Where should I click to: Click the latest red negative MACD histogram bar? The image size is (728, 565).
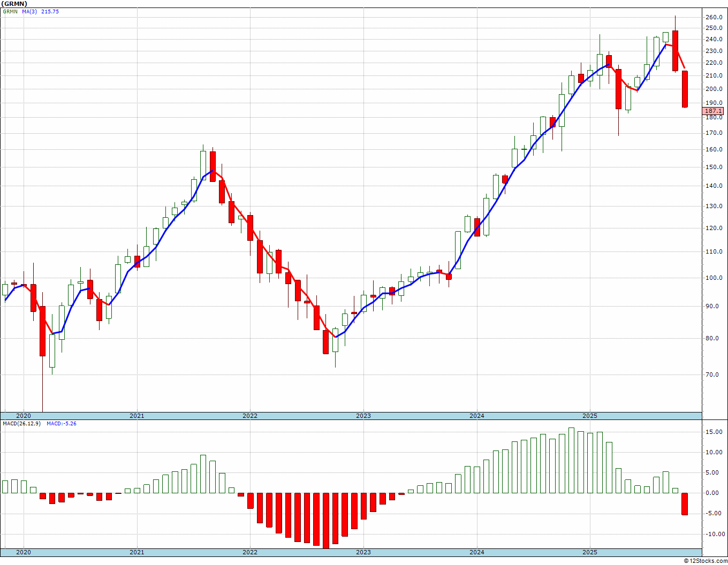685,504
